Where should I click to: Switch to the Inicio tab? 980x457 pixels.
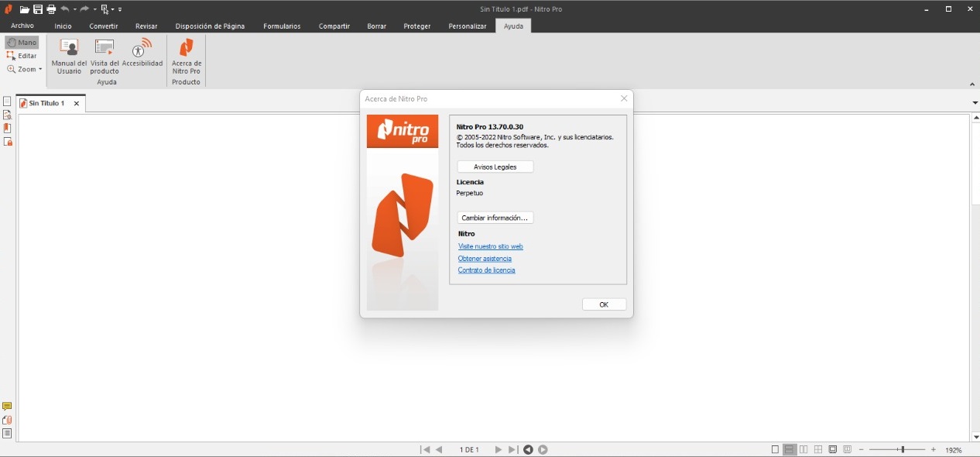pyautogui.click(x=63, y=26)
